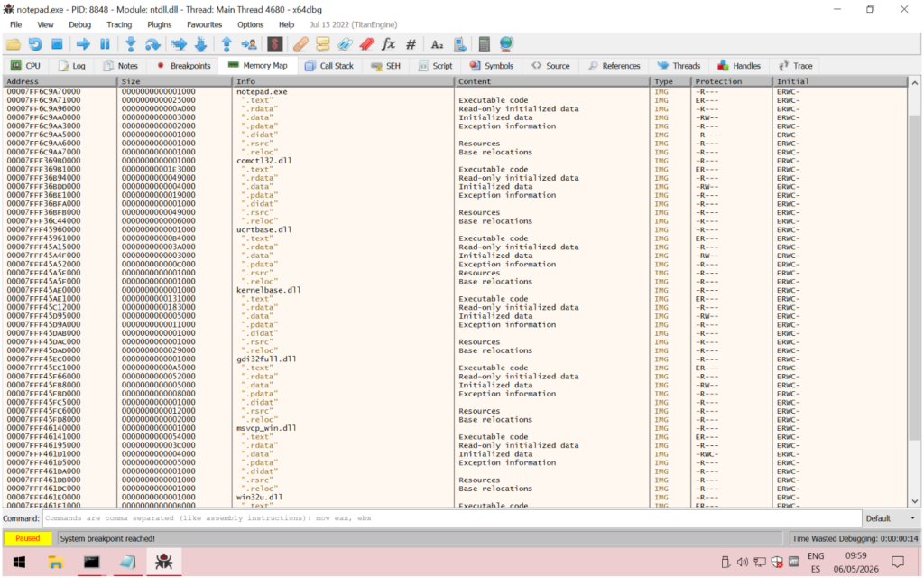Click the Trace into toolbar icon

pyautogui.click(x=179, y=44)
